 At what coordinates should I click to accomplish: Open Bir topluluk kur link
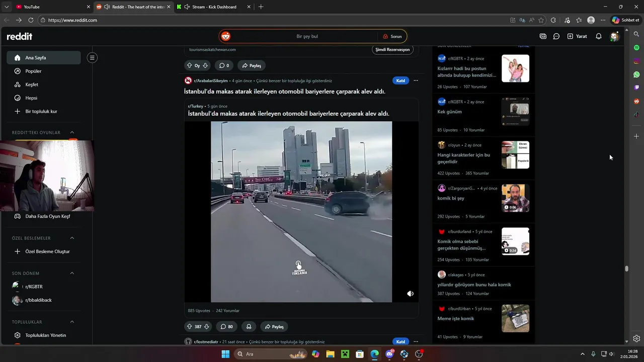click(44, 112)
